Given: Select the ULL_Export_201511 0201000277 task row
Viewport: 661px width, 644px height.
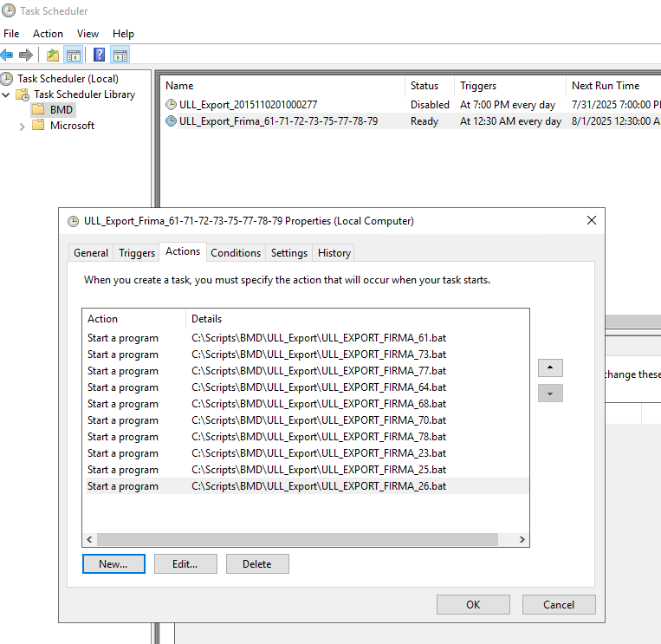Looking at the screenshot, I should pyautogui.click(x=409, y=105).
